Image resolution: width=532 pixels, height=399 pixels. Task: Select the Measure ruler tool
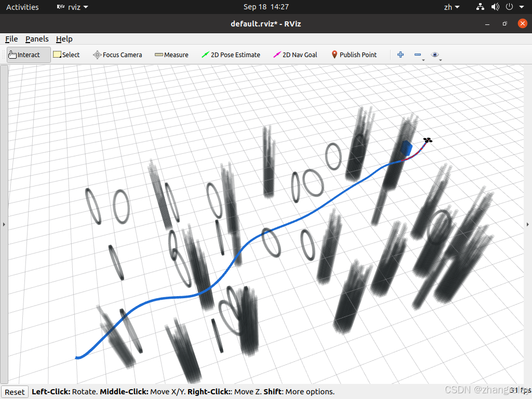[x=171, y=55]
